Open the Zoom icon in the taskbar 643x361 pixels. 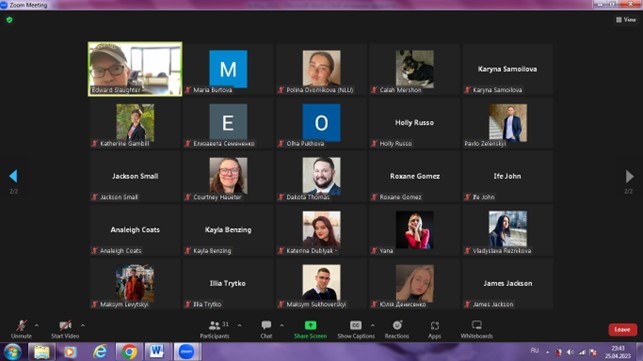(x=187, y=352)
